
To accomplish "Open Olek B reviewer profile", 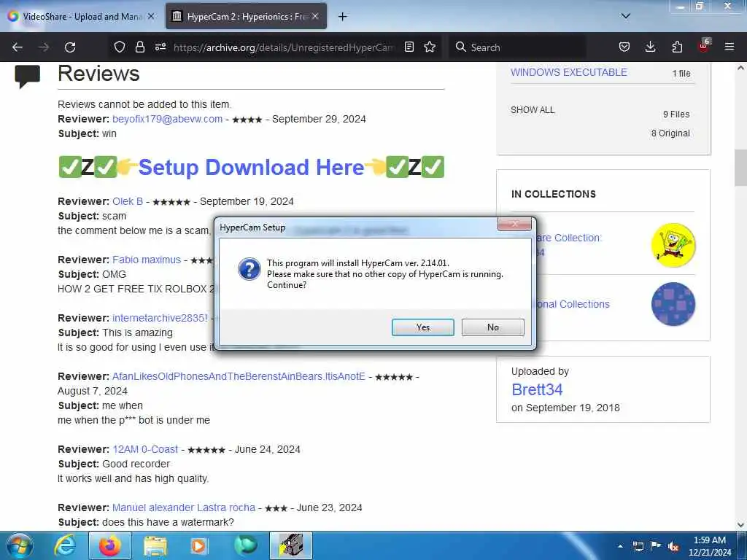I will pyautogui.click(x=128, y=201).
